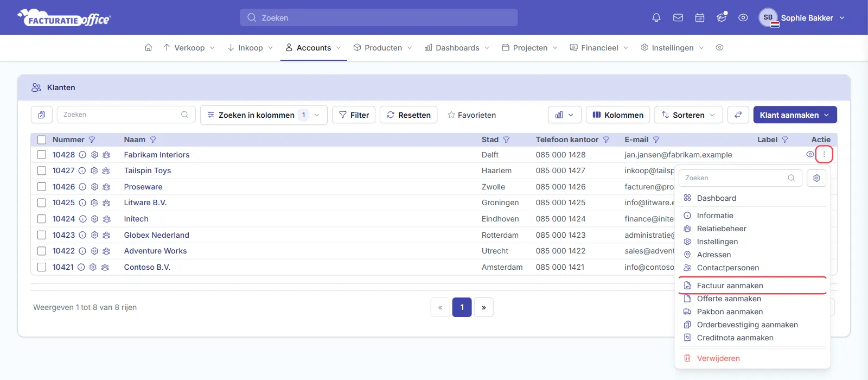Open the contacts icon for customer 10426
The width and height of the screenshot is (868, 380).
106,187
